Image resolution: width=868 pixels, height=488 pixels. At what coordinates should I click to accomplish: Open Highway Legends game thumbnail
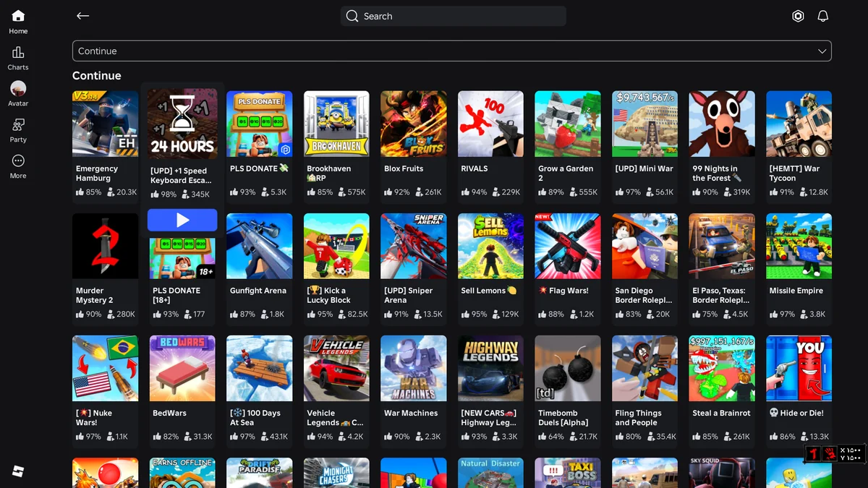(490, 368)
